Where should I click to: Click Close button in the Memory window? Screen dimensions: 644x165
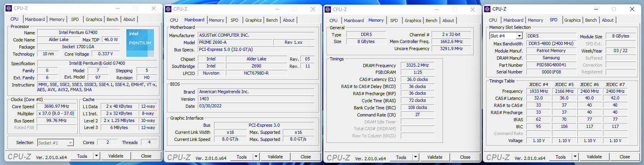pos(465,157)
